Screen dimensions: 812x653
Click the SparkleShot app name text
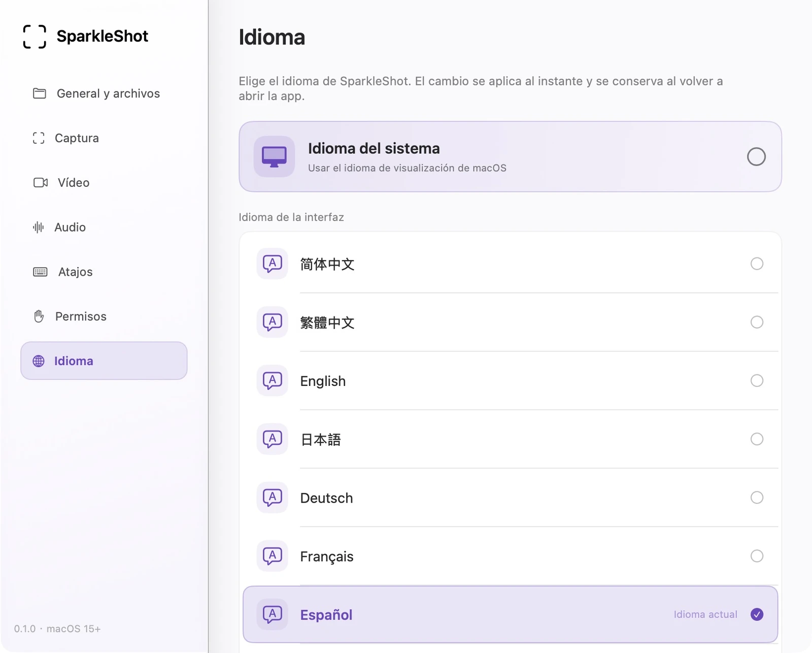[x=102, y=36]
